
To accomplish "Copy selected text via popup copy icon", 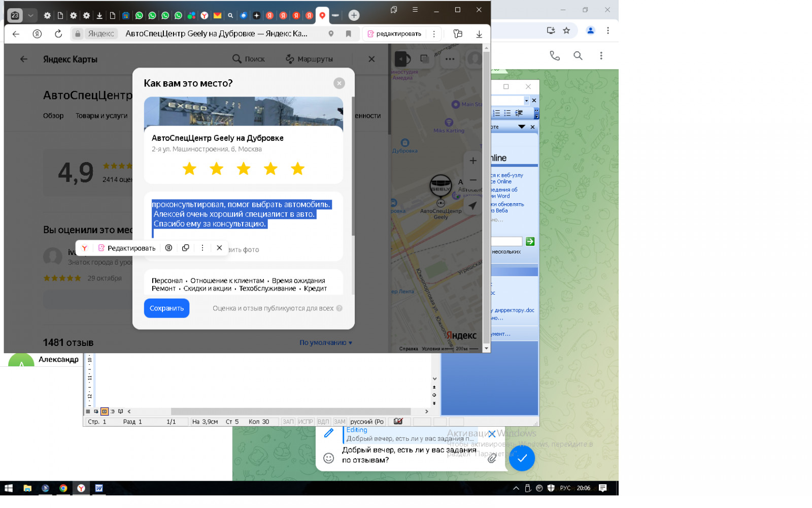I will click(x=186, y=248).
